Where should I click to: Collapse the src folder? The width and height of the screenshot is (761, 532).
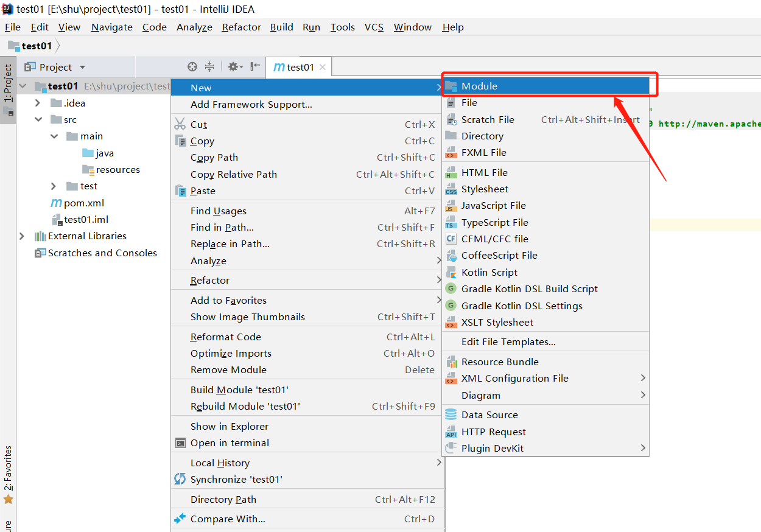[38, 120]
